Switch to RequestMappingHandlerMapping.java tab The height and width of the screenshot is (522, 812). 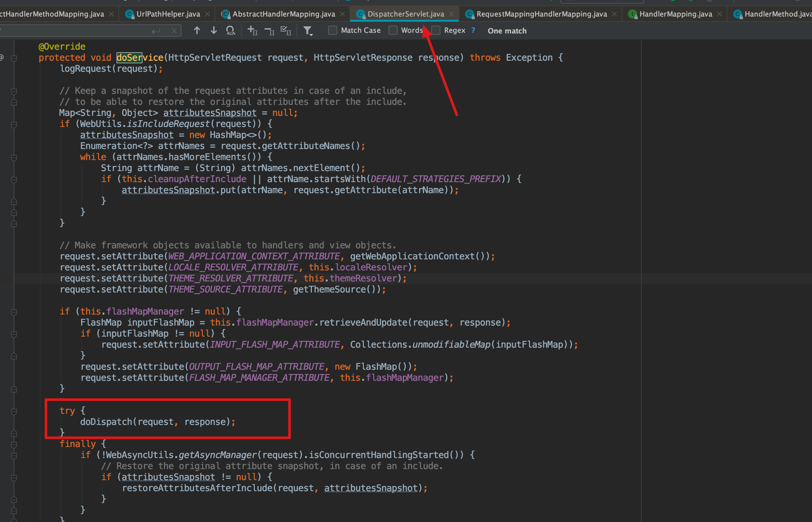[x=541, y=14]
